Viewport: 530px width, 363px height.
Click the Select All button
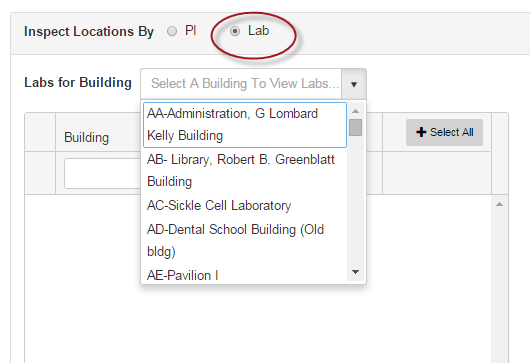click(444, 132)
